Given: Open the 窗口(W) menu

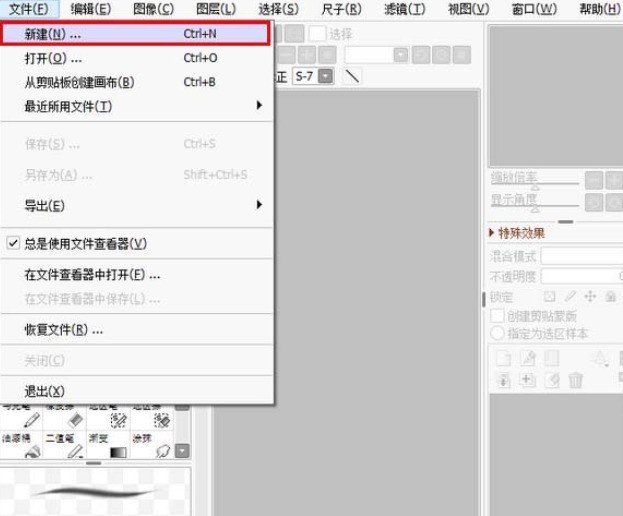Looking at the screenshot, I should (534, 9).
